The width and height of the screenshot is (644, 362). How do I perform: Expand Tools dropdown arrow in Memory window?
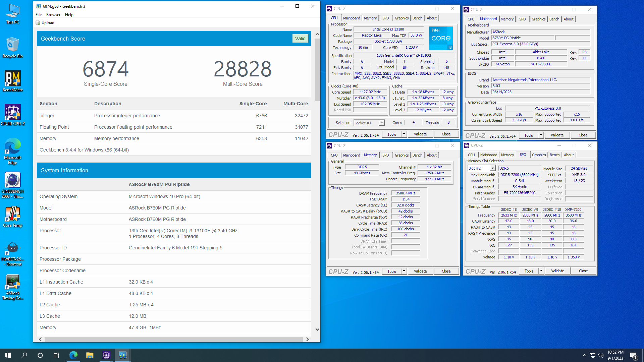[404, 271]
